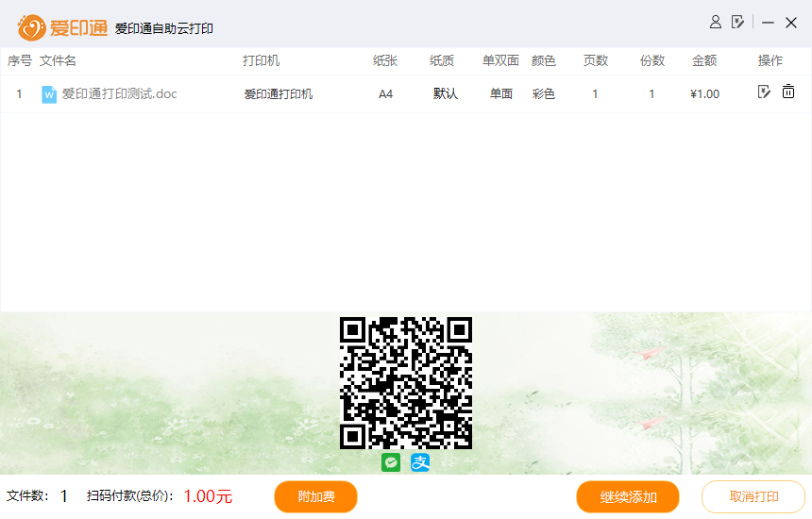The height and width of the screenshot is (519, 812).
Task: Click 取消打印 to cancel printing
Action: tap(753, 496)
